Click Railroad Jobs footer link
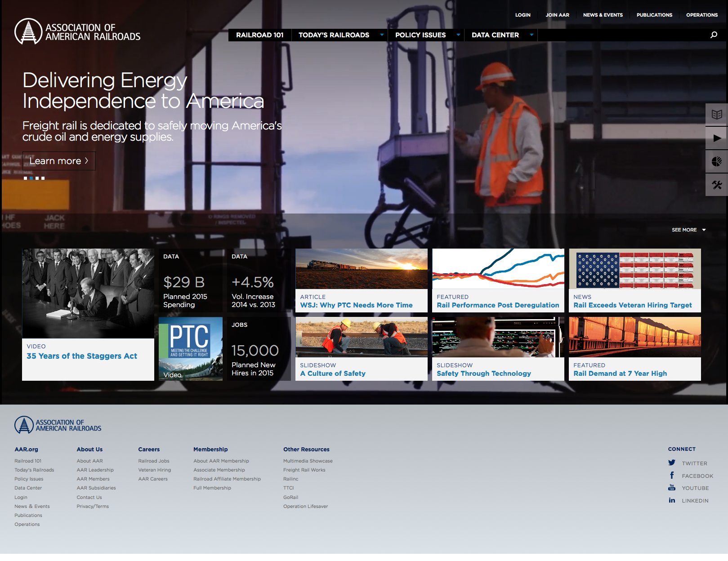Screen dimensions: 728x561 (x=154, y=461)
